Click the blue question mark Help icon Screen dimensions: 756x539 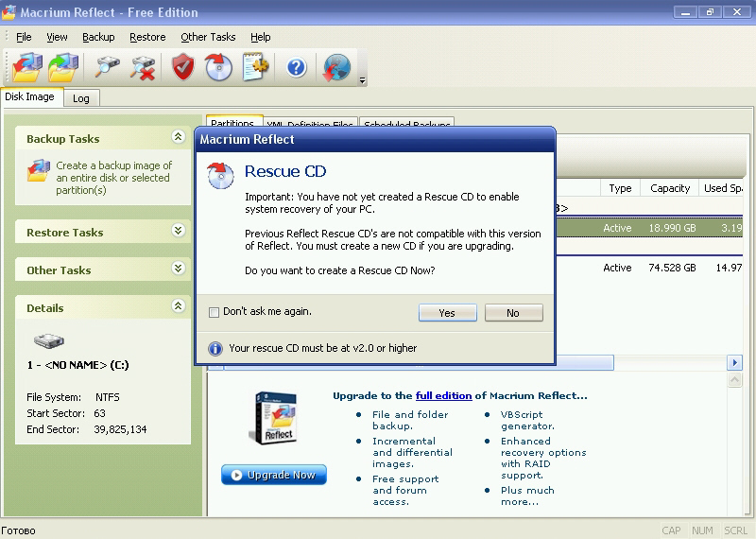297,67
